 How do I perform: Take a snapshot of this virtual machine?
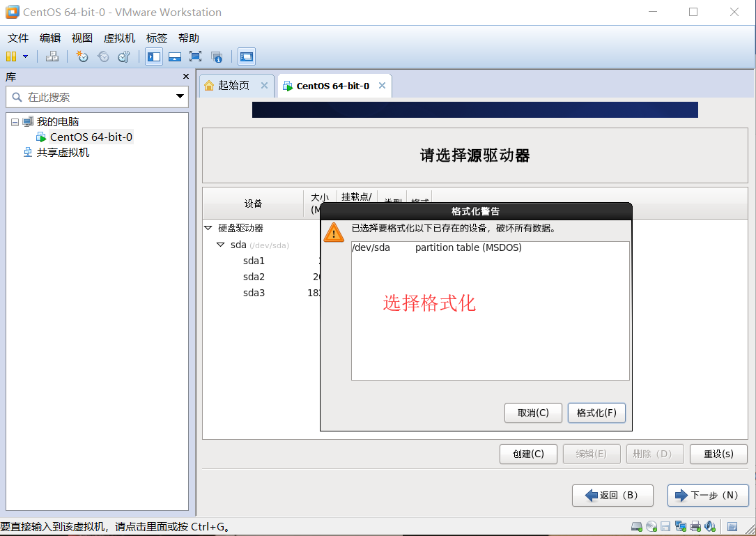coord(82,57)
